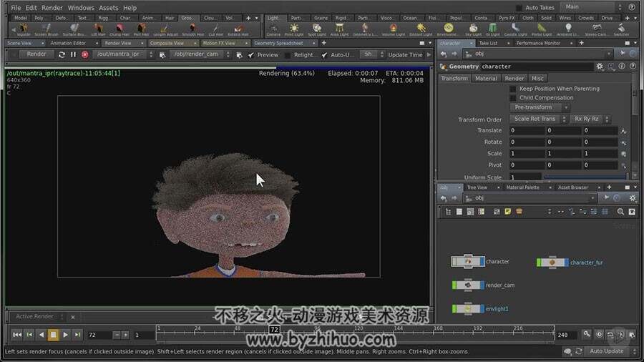This screenshot has height=362, width=644.
Task: Click frame 120 on the timeline
Action: [358, 328]
